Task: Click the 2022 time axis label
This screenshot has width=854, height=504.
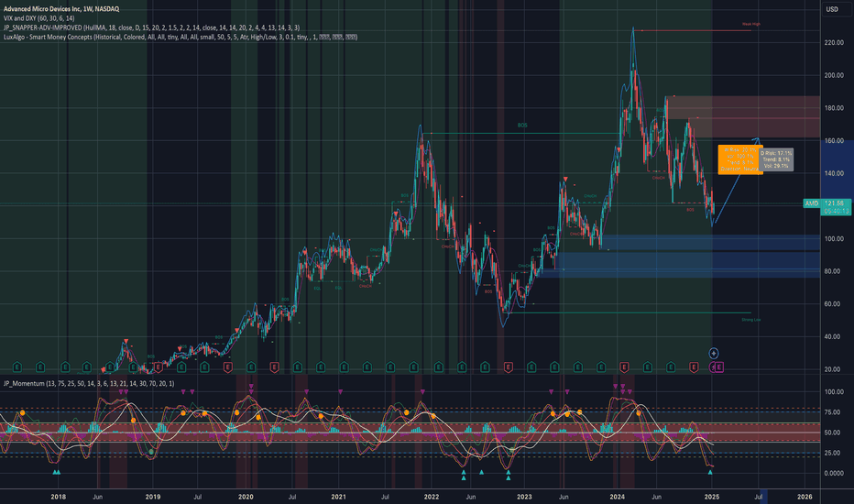Action: click(x=432, y=497)
